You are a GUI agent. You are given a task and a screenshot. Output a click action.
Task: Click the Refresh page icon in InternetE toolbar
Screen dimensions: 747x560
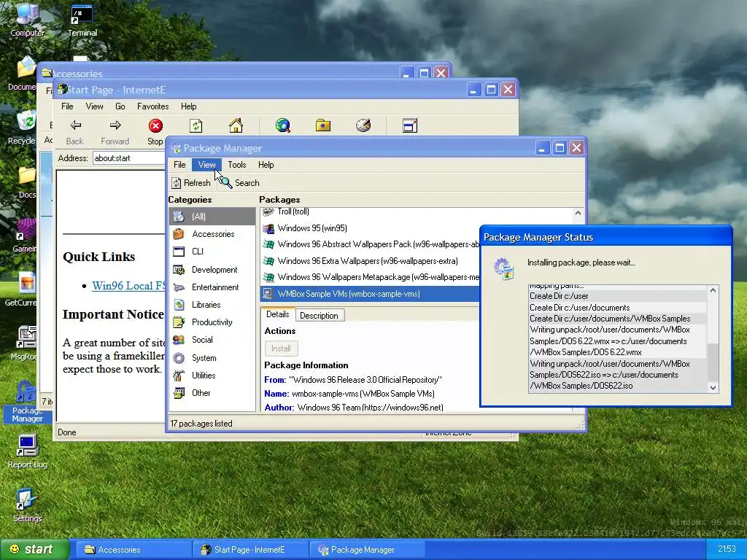click(196, 125)
